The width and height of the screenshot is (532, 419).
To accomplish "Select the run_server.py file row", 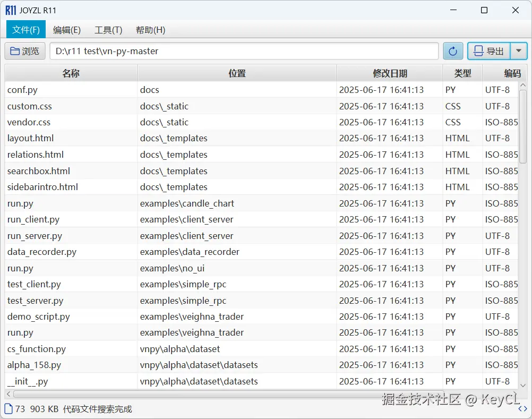I will [262, 236].
